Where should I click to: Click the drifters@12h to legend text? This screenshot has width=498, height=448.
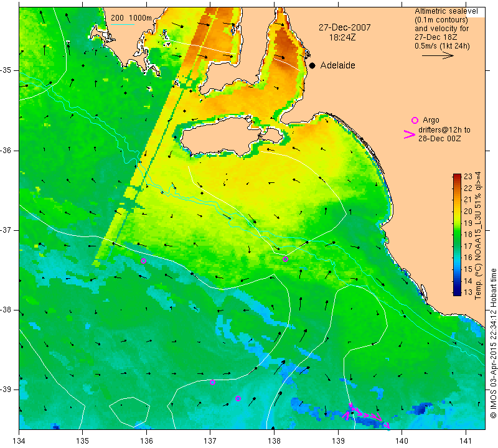click(444, 130)
